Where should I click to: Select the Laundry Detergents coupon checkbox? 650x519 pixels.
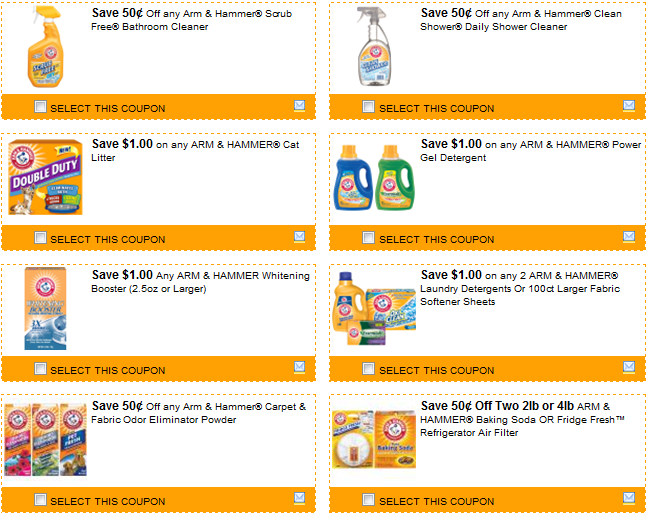pos(368,369)
